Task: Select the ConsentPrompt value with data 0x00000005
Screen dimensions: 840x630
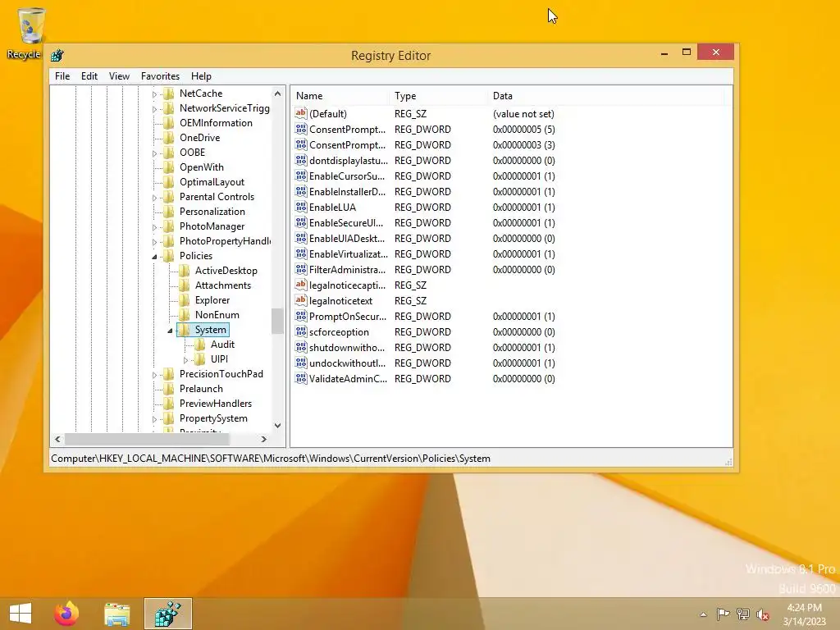Action: (x=347, y=129)
